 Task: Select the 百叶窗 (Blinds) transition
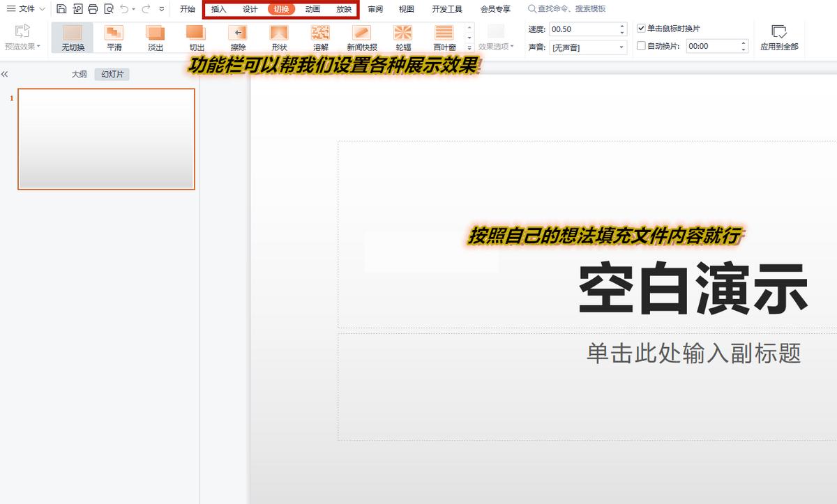[x=444, y=38]
